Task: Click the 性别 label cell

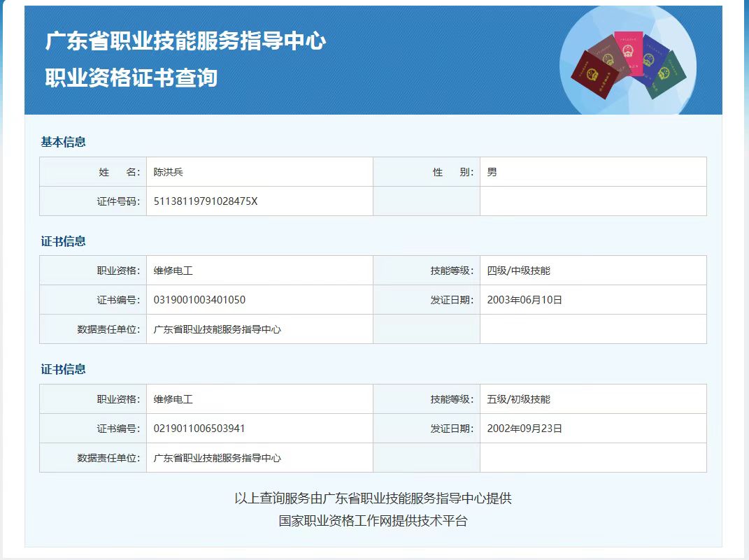Action: [x=427, y=172]
